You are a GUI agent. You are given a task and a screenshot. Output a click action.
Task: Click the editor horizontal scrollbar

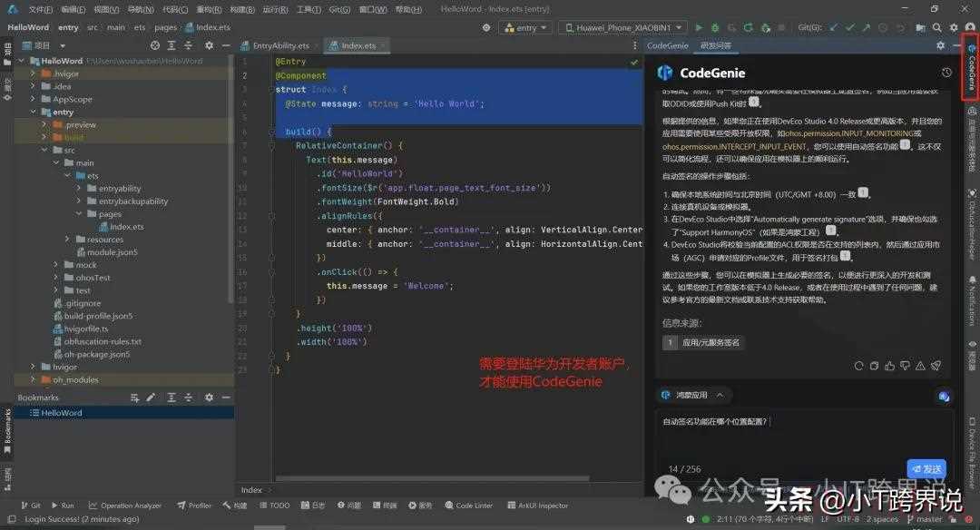coord(433,479)
